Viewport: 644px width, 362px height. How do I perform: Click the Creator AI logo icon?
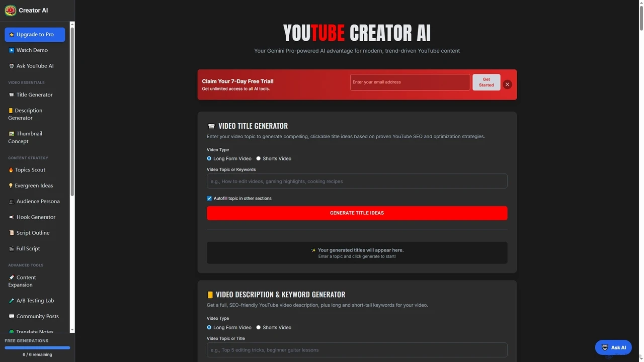pos(10,11)
